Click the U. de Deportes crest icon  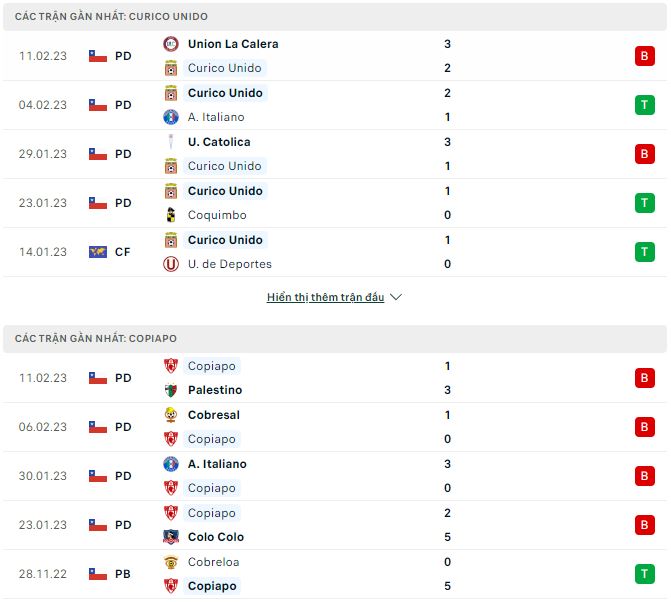click(171, 264)
